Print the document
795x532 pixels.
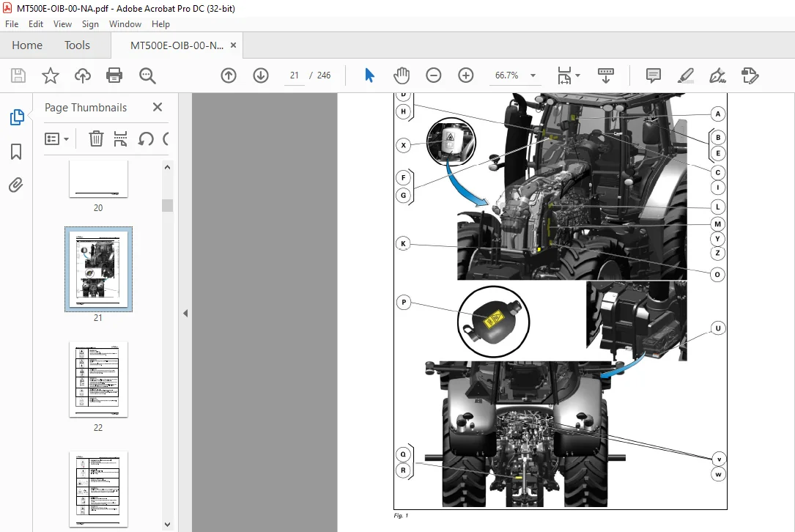click(114, 75)
